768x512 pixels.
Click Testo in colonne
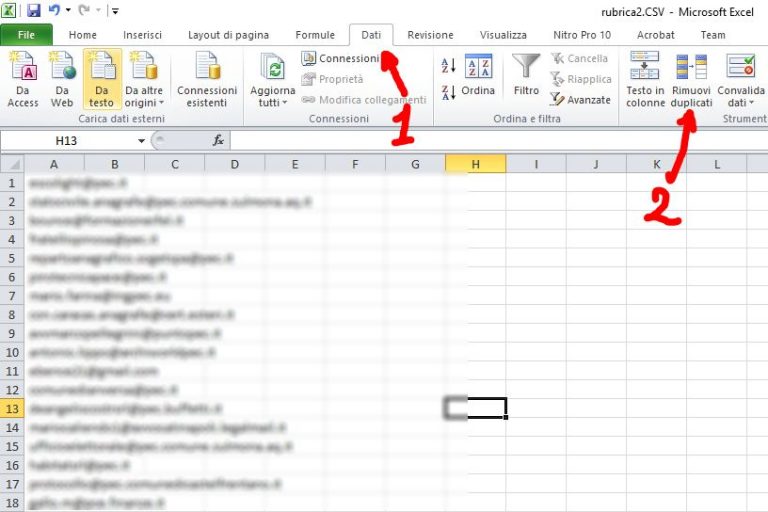pyautogui.click(x=645, y=79)
